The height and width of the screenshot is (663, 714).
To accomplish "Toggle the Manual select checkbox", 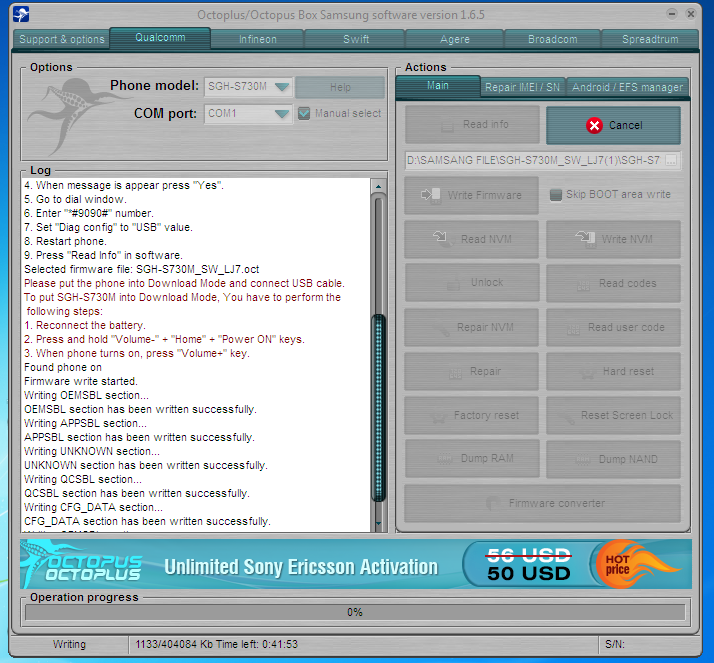I will 304,113.
